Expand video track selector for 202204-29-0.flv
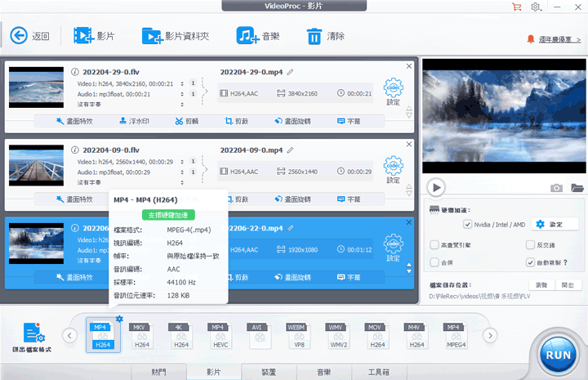 coord(182,83)
